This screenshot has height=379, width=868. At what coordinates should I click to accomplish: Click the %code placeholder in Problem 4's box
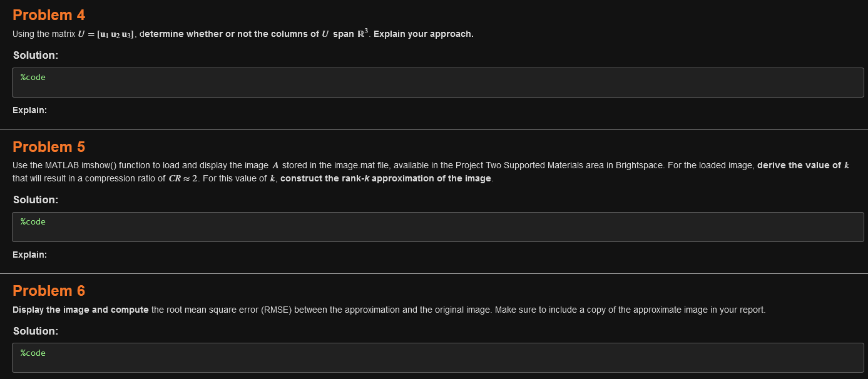33,78
